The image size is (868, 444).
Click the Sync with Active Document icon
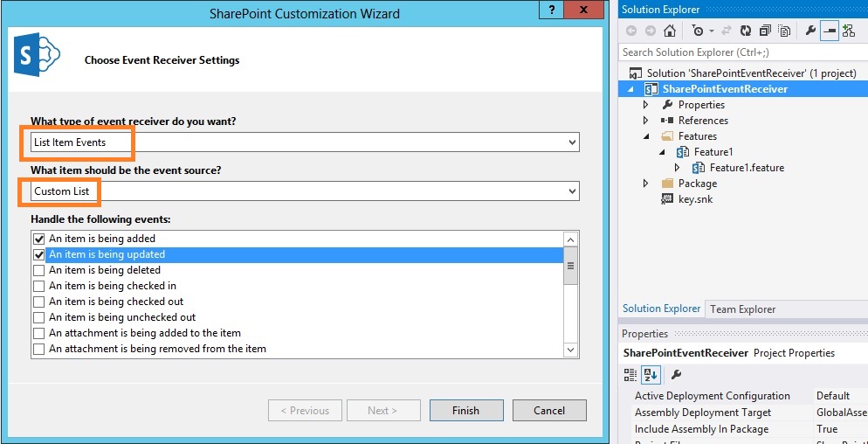pyautogui.click(x=727, y=31)
